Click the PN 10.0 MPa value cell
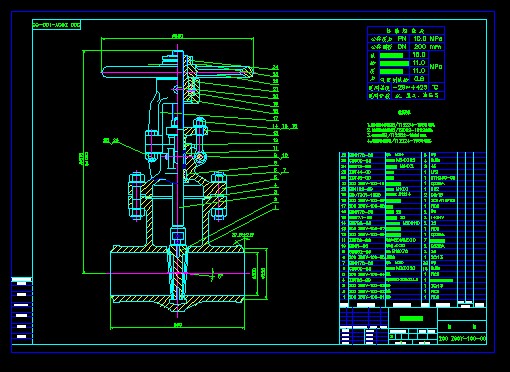 [428, 39]
